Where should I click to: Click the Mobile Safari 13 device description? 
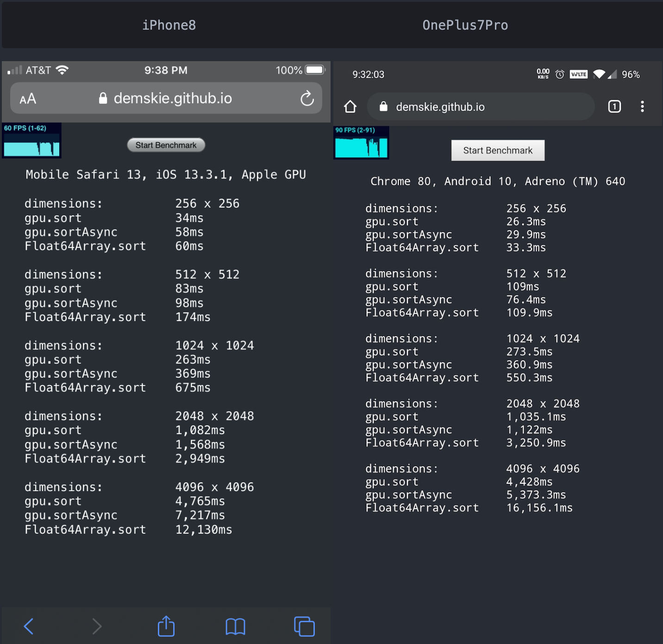[x=166, y=175]
